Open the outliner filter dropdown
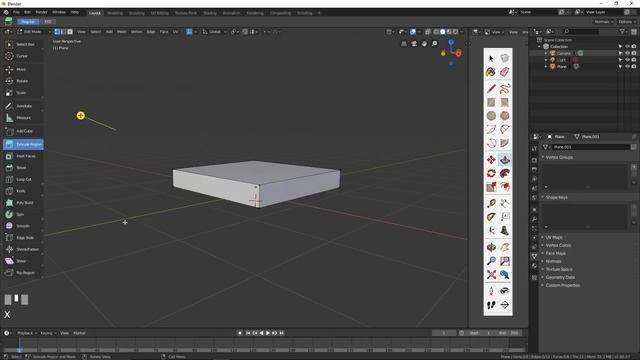This screenshot has height=360, width=640. pos(623,31)
